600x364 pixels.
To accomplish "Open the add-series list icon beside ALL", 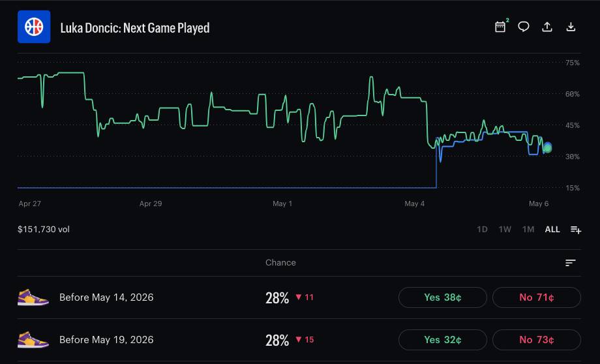I will click(576, 229).
